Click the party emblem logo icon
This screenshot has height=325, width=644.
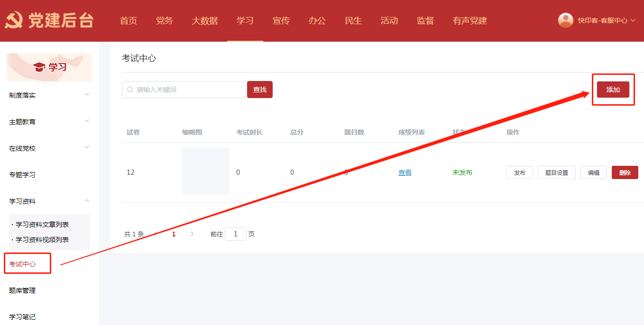14,21
